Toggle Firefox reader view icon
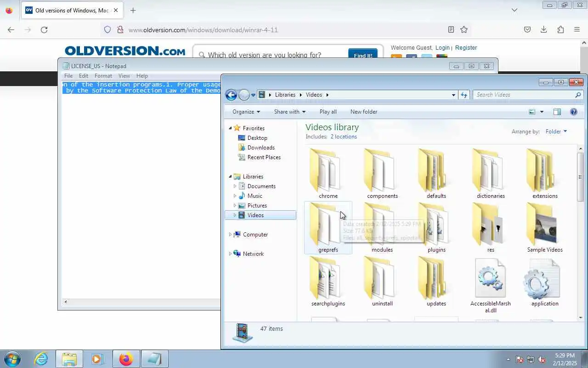Viewport: 588px width, 368px height. coord(451,29)
